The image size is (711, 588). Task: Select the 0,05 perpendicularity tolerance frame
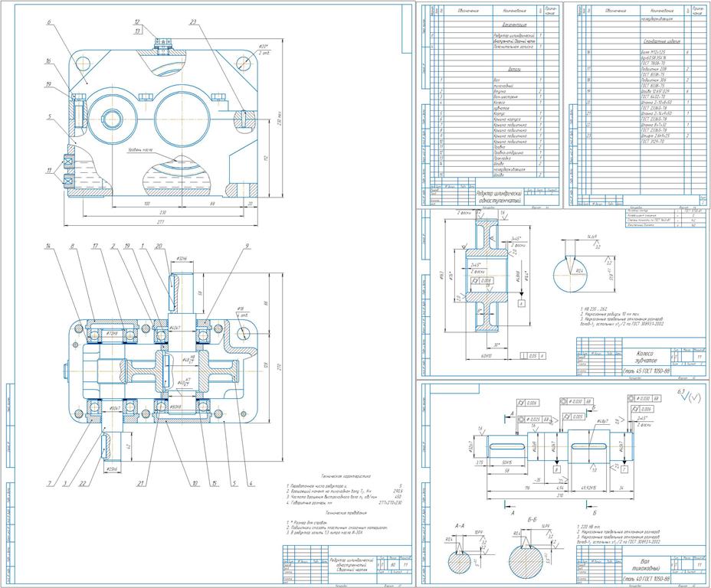(x=533, y=356)
